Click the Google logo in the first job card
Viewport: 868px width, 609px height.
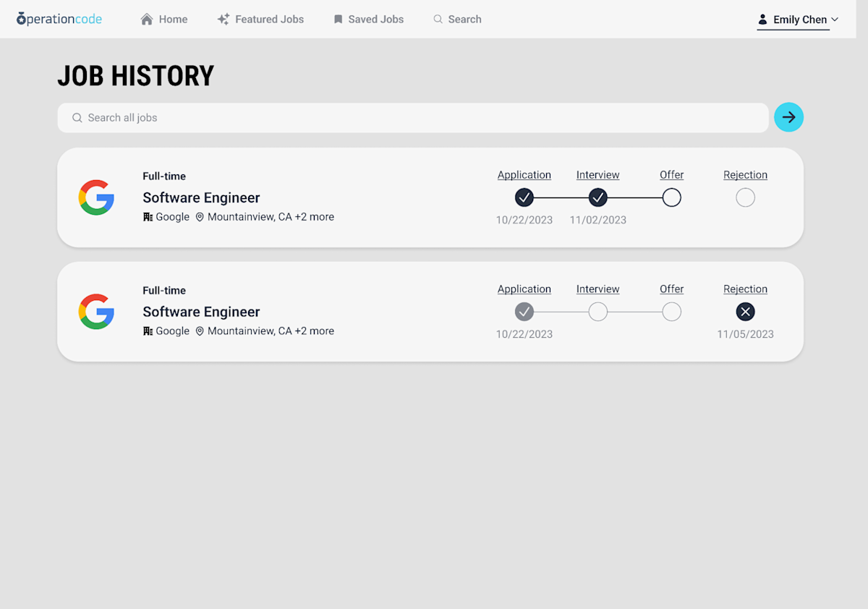(96, 197)
